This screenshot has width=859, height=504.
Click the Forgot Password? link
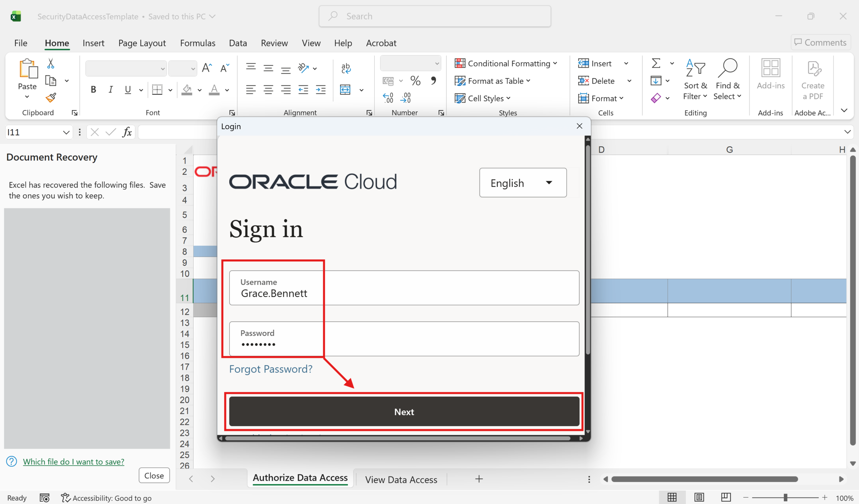click(x=271, y=369)
